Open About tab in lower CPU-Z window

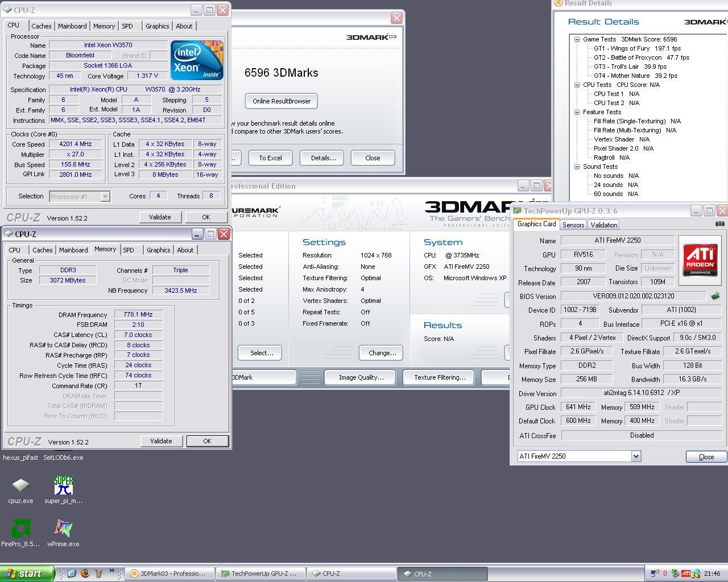(x=185, y=250)
